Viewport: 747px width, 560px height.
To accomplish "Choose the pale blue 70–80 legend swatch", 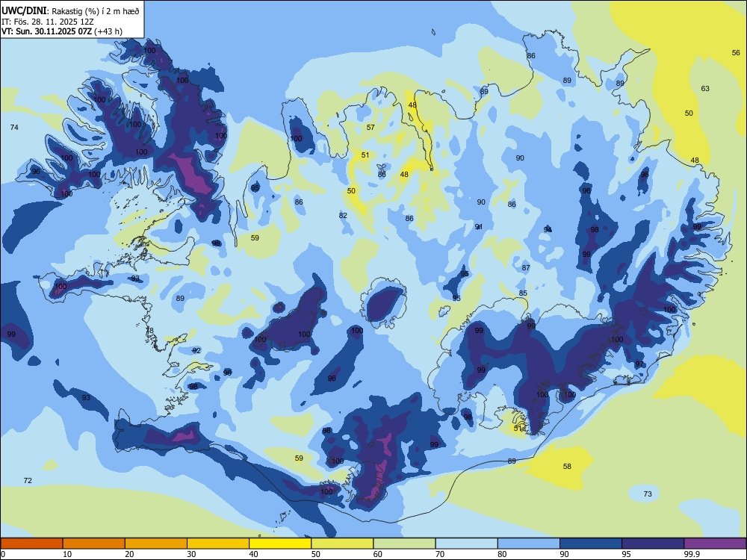I will pos(466,544).
